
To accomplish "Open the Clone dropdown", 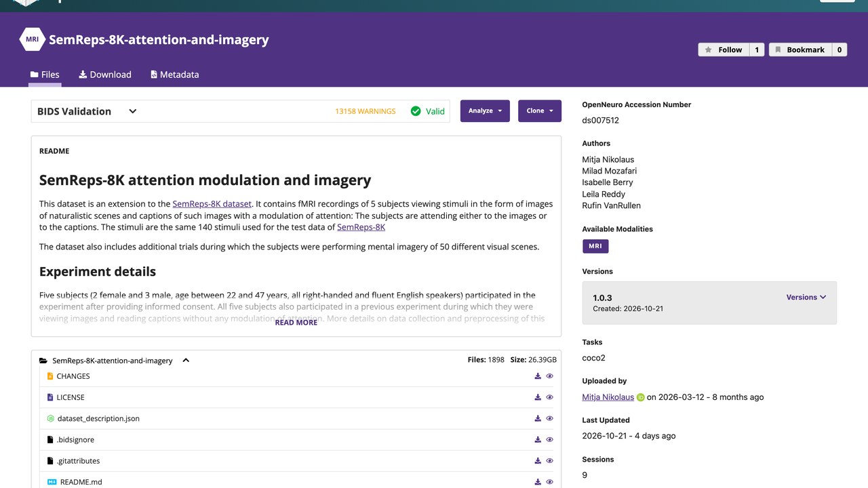I will [540, 111].
